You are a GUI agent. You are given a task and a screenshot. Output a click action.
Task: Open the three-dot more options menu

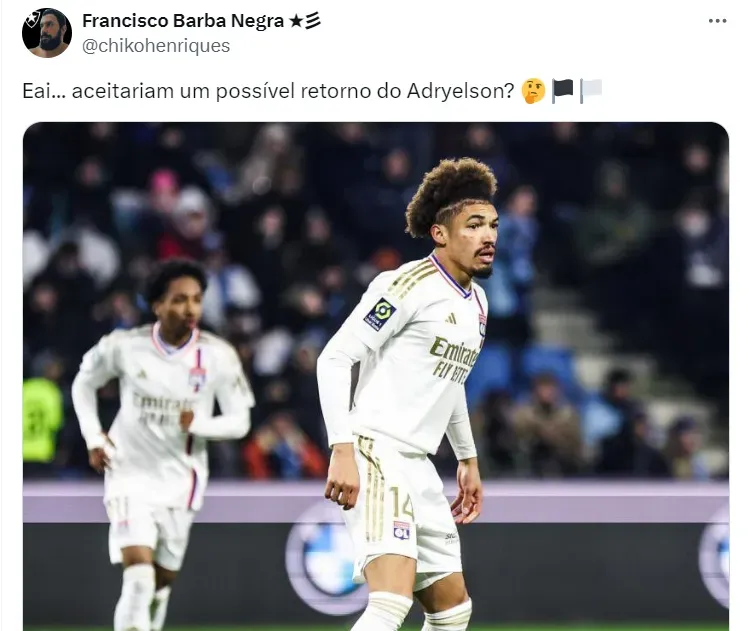(717, 21)
